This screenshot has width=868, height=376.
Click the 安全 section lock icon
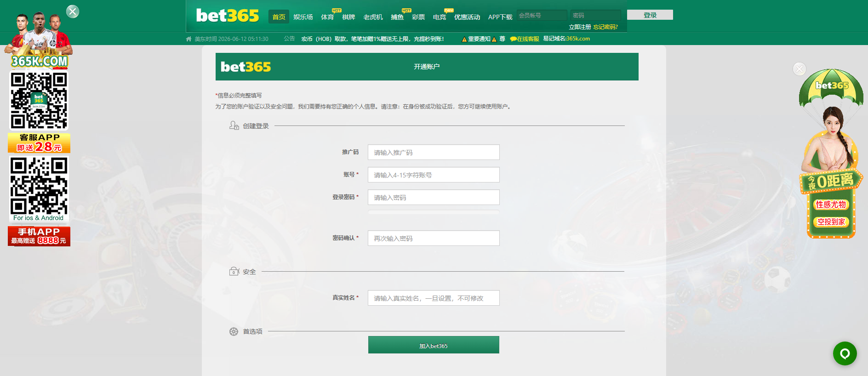coord(234,271)
